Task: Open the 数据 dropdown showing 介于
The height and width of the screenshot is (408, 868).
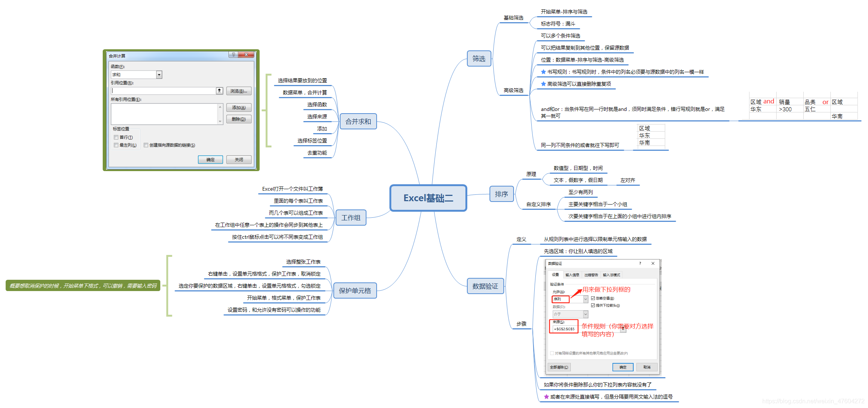Action: (x=585, y=314)
